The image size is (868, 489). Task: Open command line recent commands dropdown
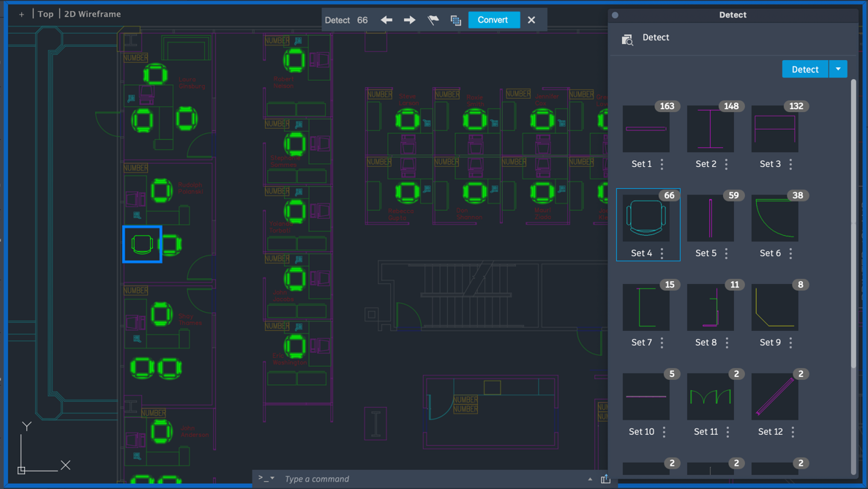(266, 478)
